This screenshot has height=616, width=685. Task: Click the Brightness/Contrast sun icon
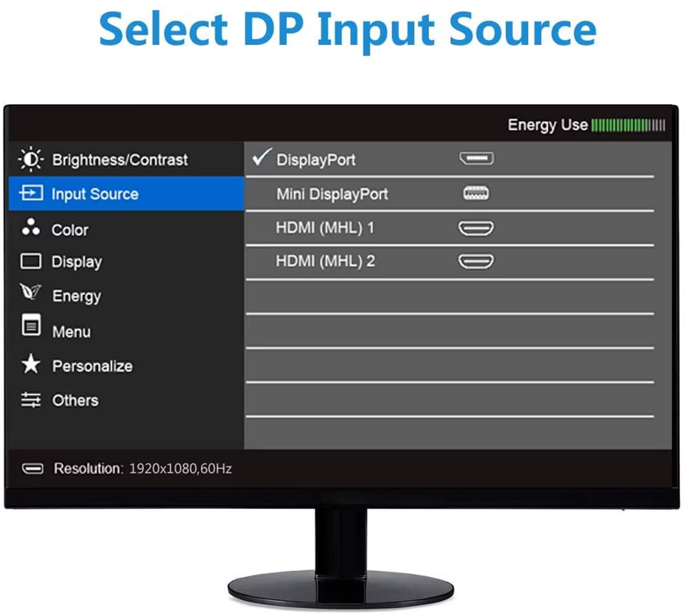tap(31, 160)
